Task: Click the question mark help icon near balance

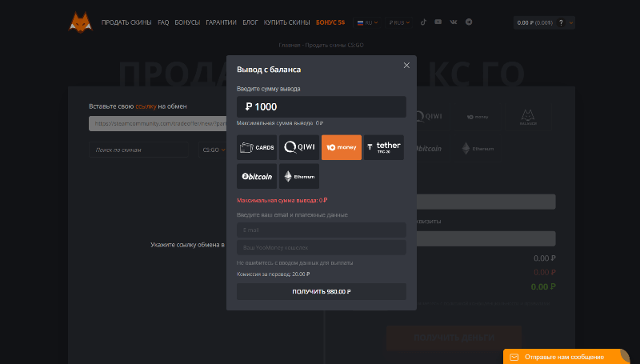Action: 561,23
